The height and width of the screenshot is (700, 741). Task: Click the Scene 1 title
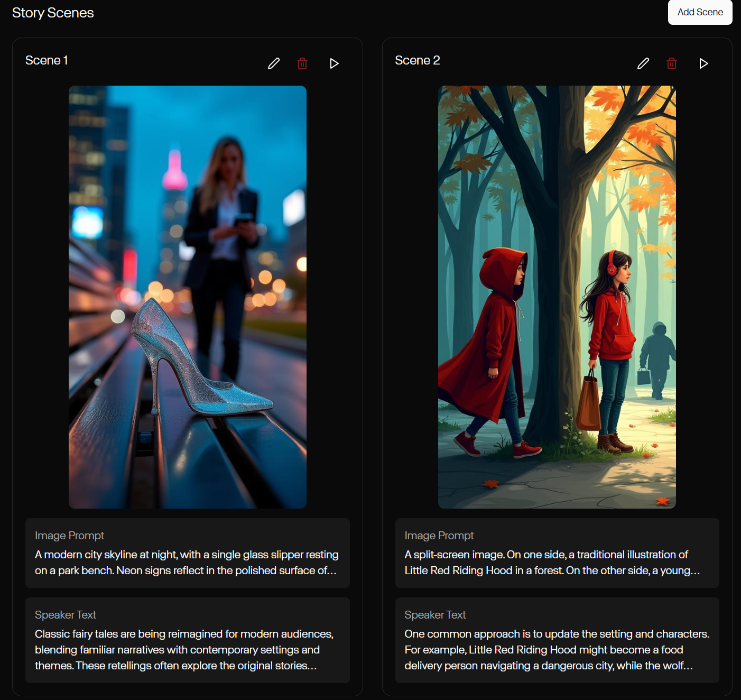point(47,60)
